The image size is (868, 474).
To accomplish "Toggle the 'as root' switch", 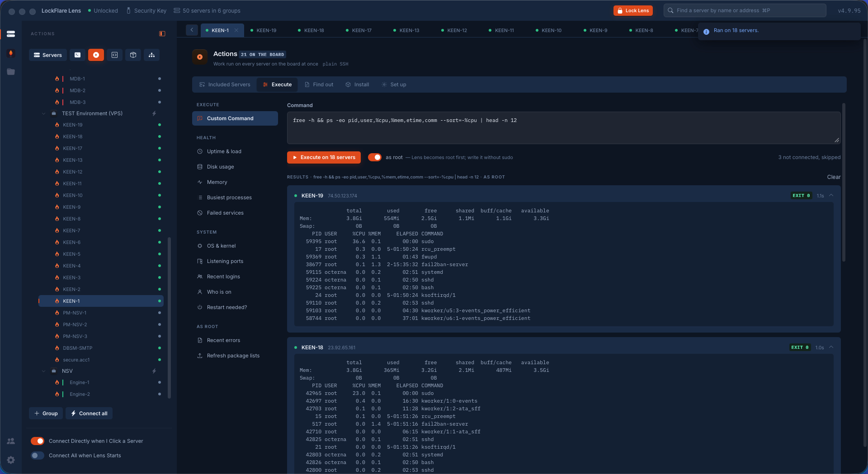I will [x=374, y=157].
